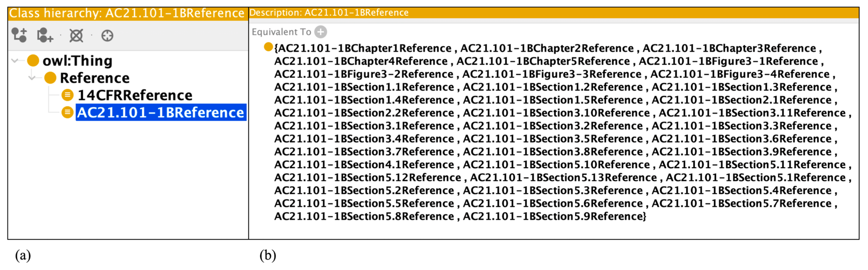The height and width of the screenshot is (270, 868).
Task: Add an Equivalent To expression with plus
Action: point(320,32)
